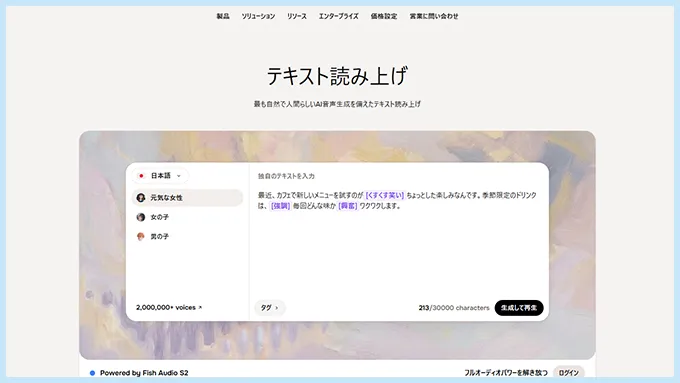The width and height of the screenshot is (680, 383).
Task: Open the 営業に問い合わせ link
Action: 434,16
